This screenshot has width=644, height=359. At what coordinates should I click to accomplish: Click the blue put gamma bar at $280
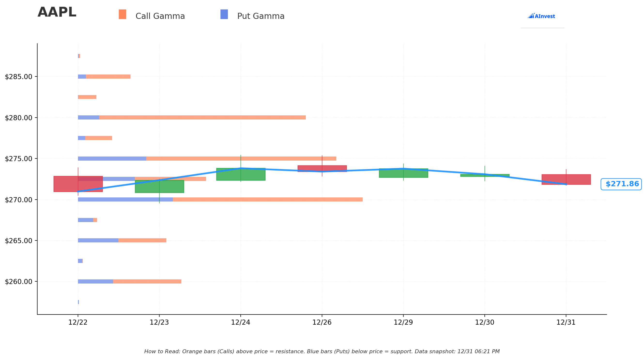click(x=89, y=117)
